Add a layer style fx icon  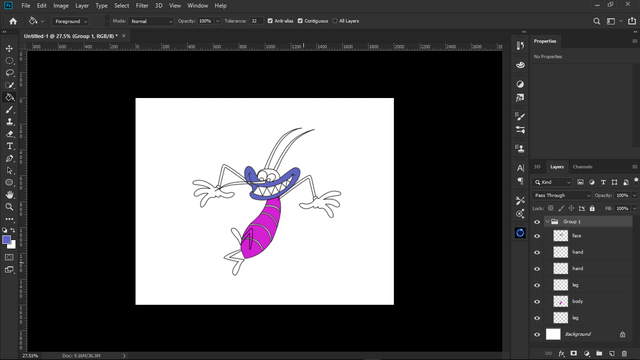pos(561,353)
